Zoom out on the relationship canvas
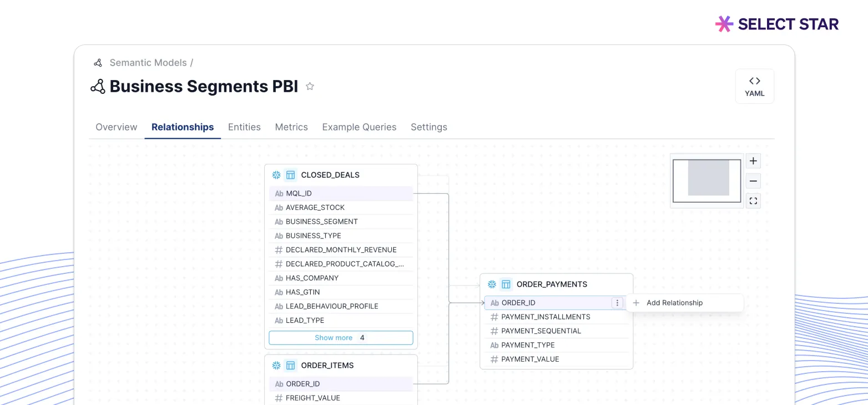Screen dimensions: 868x405 pos(753,181)
